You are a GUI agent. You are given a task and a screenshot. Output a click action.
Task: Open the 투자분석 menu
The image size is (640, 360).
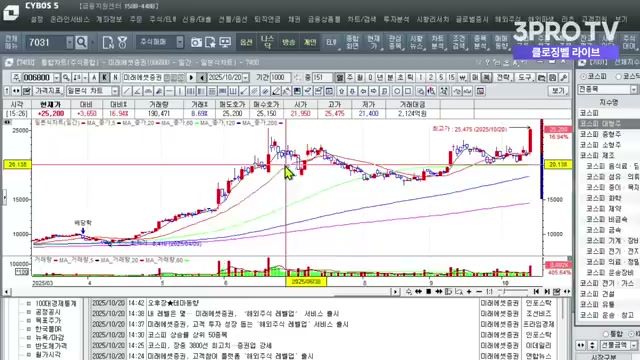[x=396, y=19]
